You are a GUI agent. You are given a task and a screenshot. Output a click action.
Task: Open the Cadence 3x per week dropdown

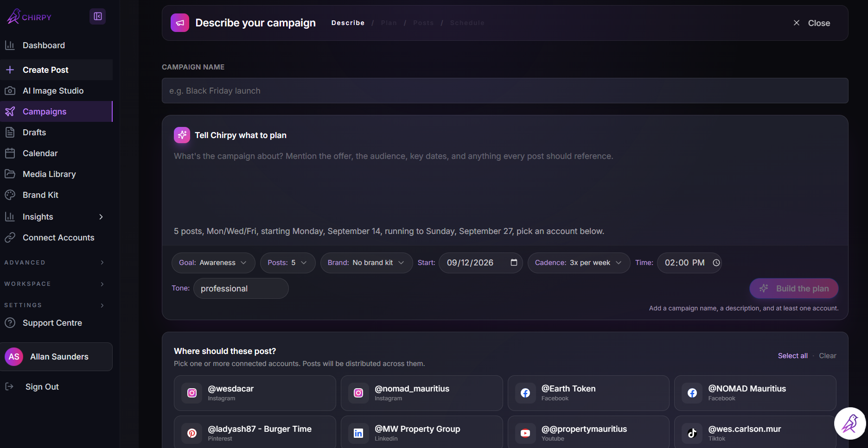tap(579, 263)
